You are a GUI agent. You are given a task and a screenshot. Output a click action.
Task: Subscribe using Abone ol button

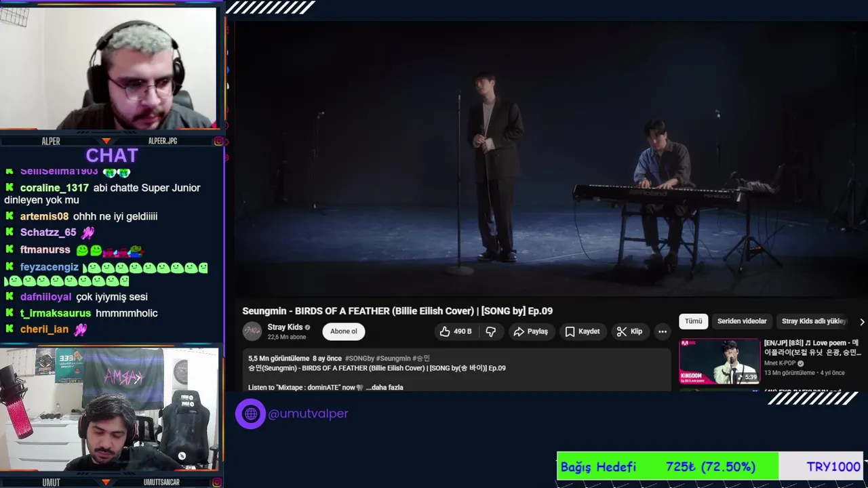click(x=344, y=331)
